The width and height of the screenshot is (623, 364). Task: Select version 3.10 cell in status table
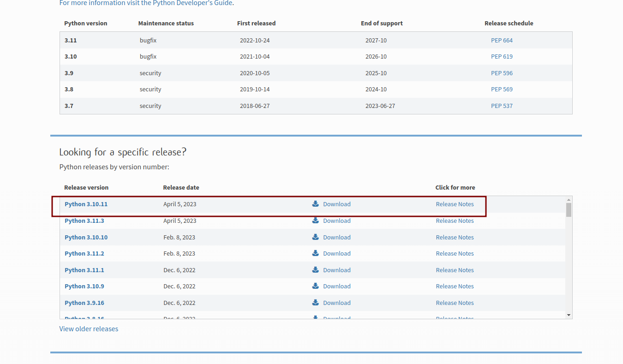(x=71, y=56)
